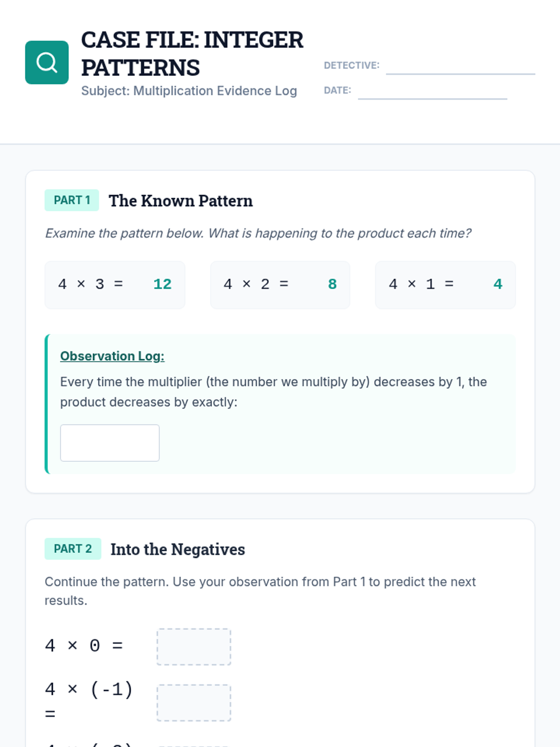The image size is (560, 747).
Task: Select the 4 × 3 = 12 card
Action: (115, 285)
